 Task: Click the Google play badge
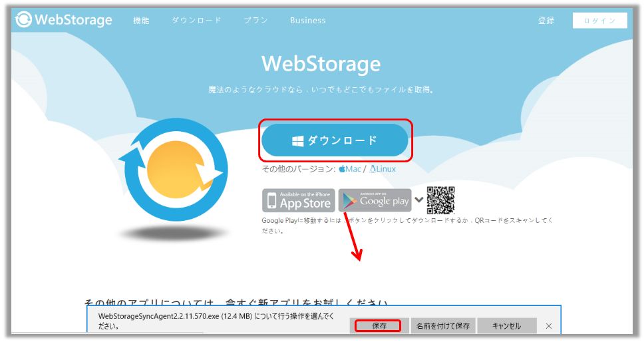[x=375, y=200]
